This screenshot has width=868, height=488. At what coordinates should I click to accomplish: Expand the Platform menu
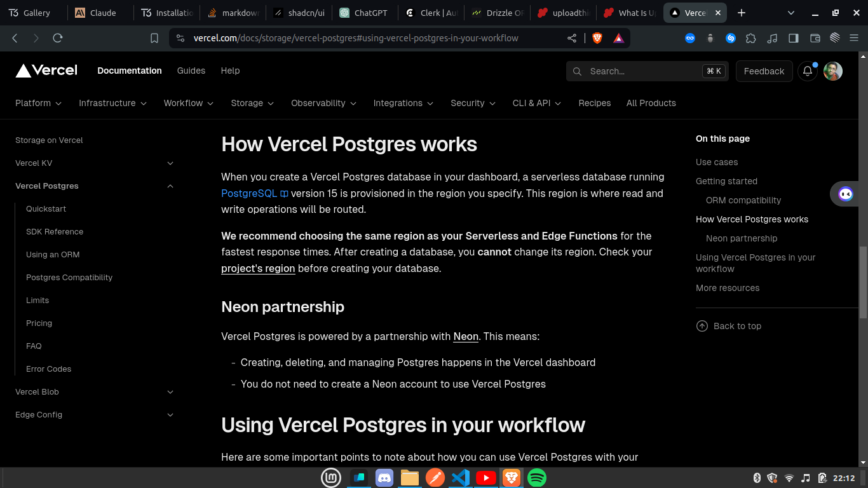(39, 103)
